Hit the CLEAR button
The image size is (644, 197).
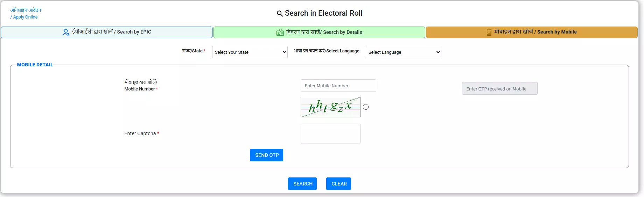(338, 184)
